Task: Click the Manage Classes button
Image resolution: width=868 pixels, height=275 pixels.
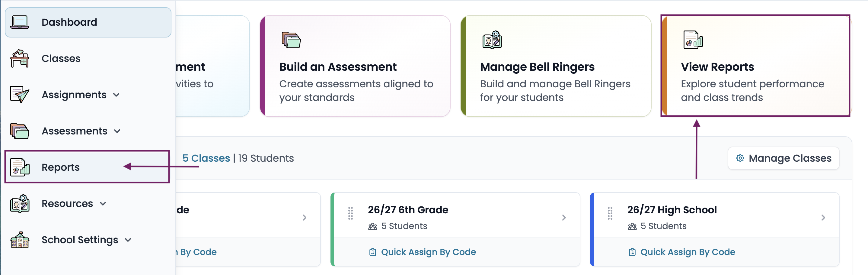Action: pyautogui.click(x=783, y=158)
